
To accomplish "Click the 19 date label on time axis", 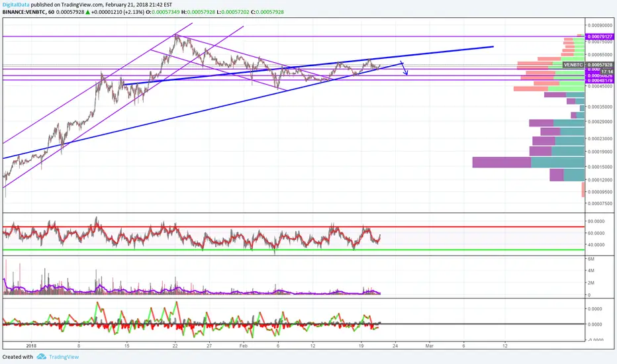I will tap(361, 346).
